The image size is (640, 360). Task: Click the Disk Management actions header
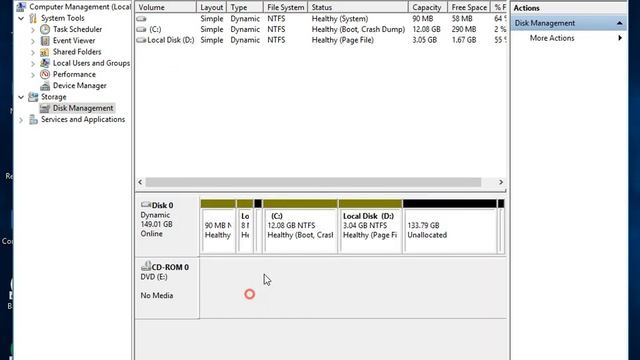568,23
